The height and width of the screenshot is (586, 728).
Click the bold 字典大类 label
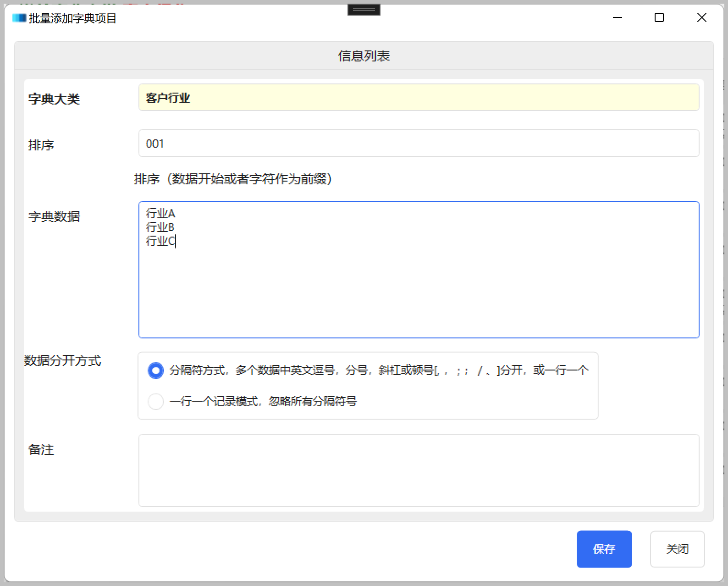click(54, 99)
